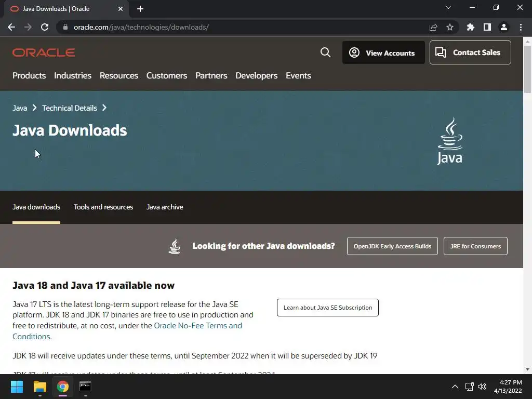Click the Java cup icon beside 'Looking for'
Image resolution: width=532 pixels, height=399 pixels.
pos(175,246)
